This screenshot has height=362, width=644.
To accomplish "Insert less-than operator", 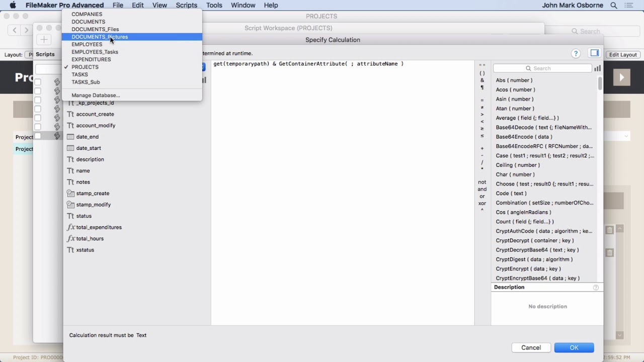I will [x=482, y=121].
